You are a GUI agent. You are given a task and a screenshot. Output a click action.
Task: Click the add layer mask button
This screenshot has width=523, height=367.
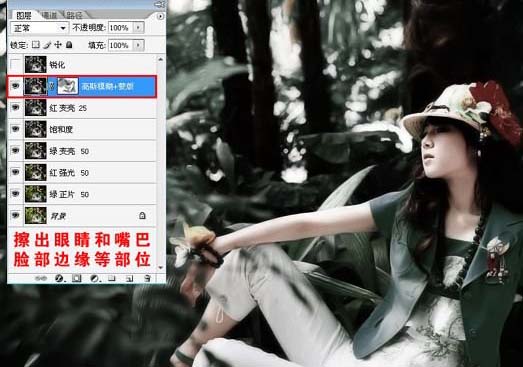click(77, 278)
